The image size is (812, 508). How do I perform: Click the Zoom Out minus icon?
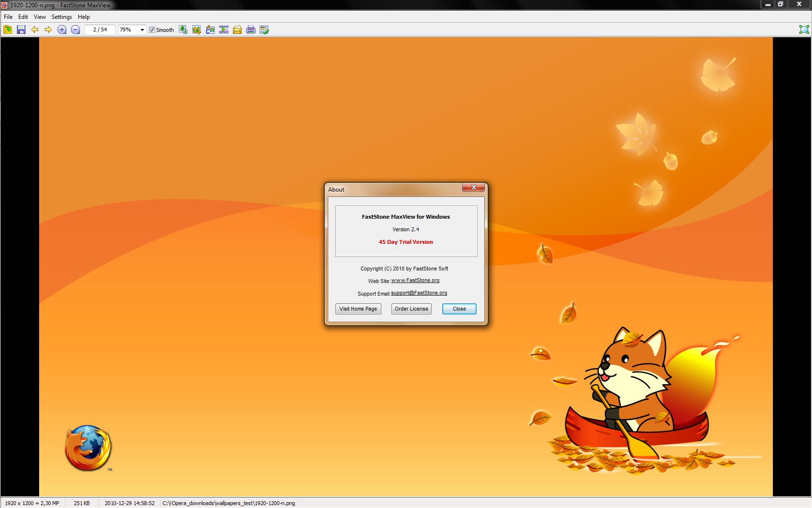(75, 30)
